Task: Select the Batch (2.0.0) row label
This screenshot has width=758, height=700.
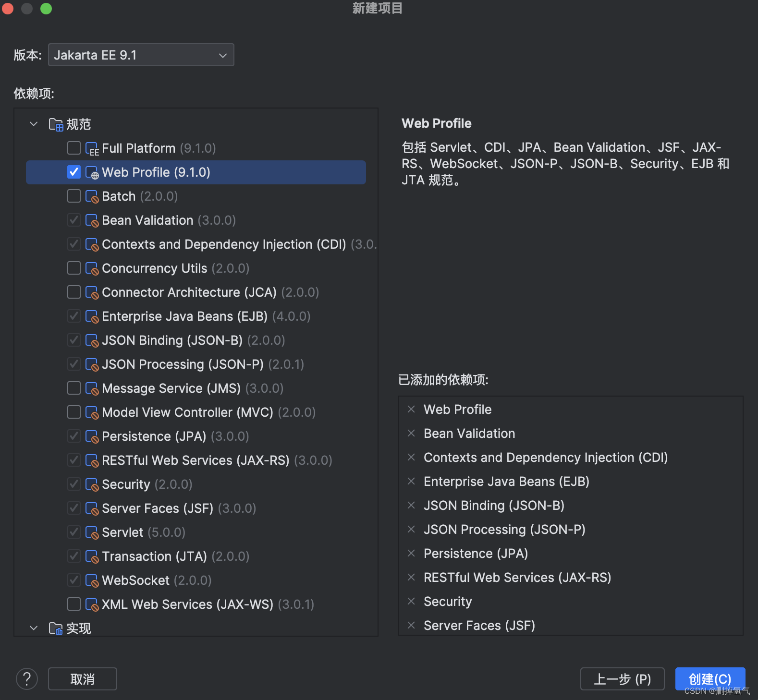Action: tap(140, 196)
